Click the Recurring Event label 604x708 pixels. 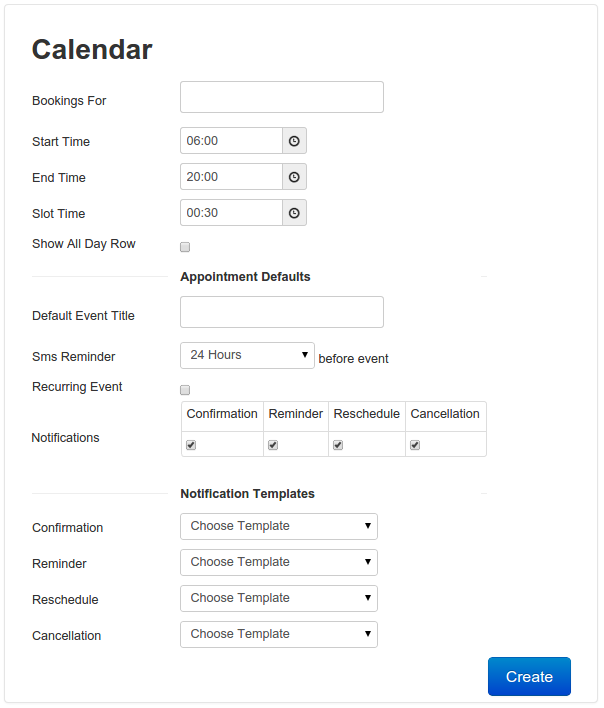point(77,387)
